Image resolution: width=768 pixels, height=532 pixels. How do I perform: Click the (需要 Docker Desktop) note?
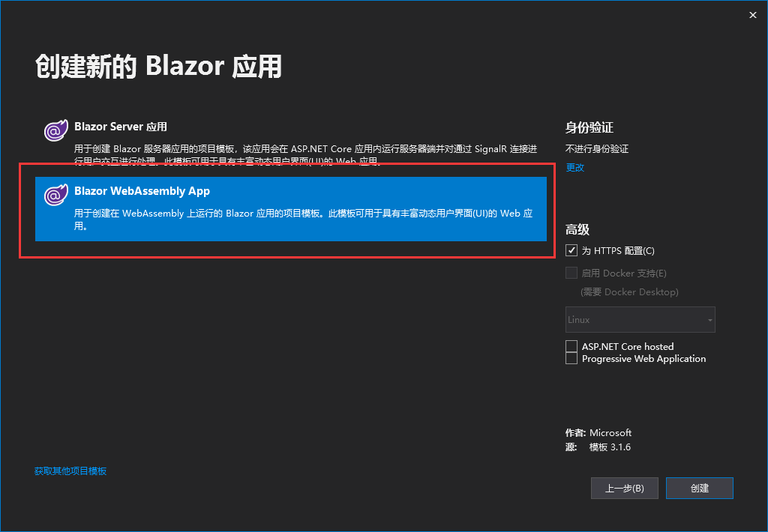[x=629, y=292]
